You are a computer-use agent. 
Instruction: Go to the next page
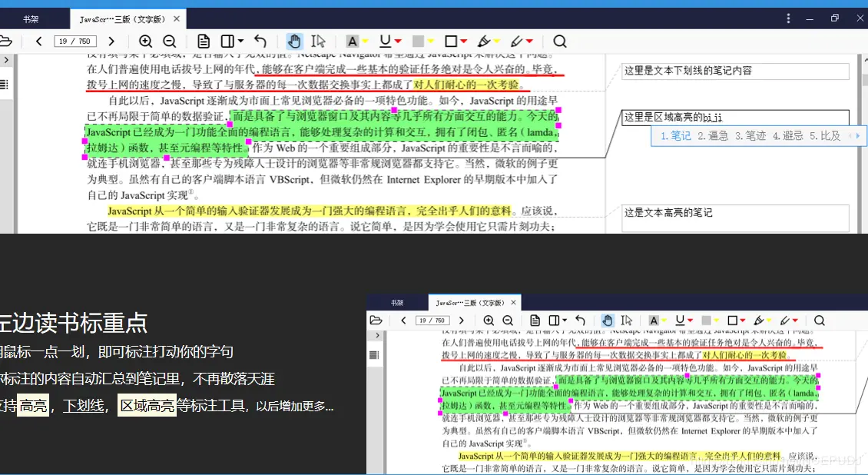[112, 42]
